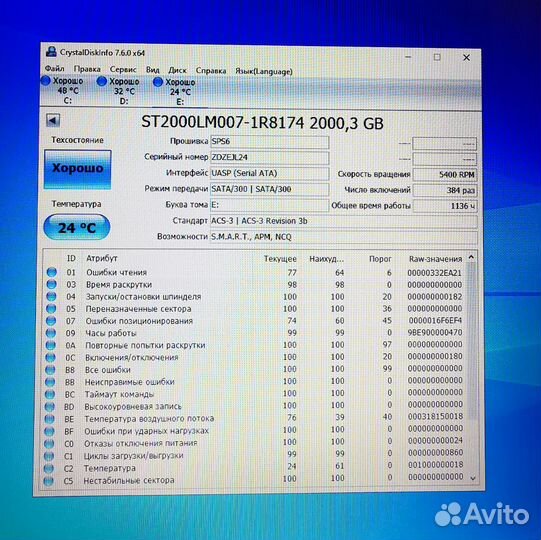Click status icon for Ошибки при ударных нагрузках
541x540 pixels.
49,431
